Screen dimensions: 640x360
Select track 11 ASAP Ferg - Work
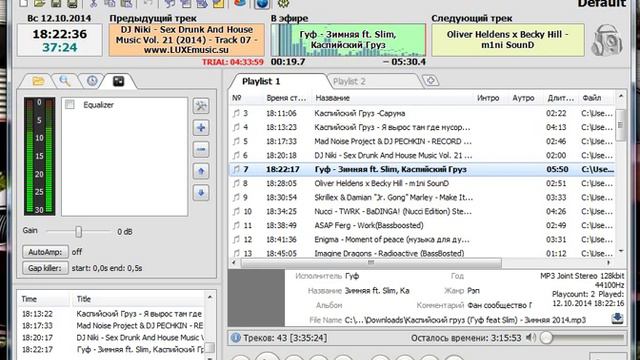click(422, 225)
